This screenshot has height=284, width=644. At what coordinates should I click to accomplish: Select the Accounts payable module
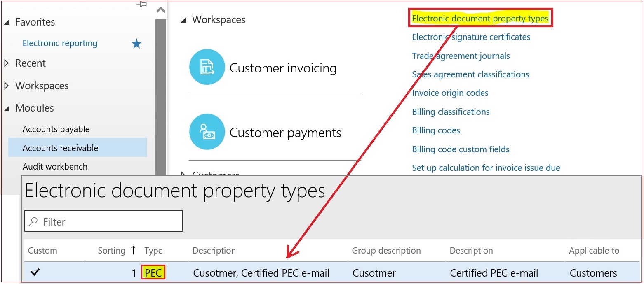point(56,129)
